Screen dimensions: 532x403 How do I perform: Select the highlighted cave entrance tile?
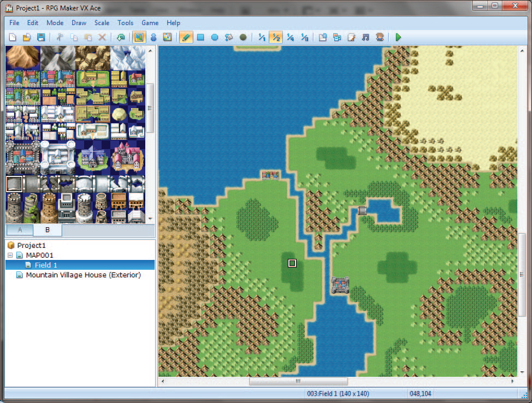point(14,184)
